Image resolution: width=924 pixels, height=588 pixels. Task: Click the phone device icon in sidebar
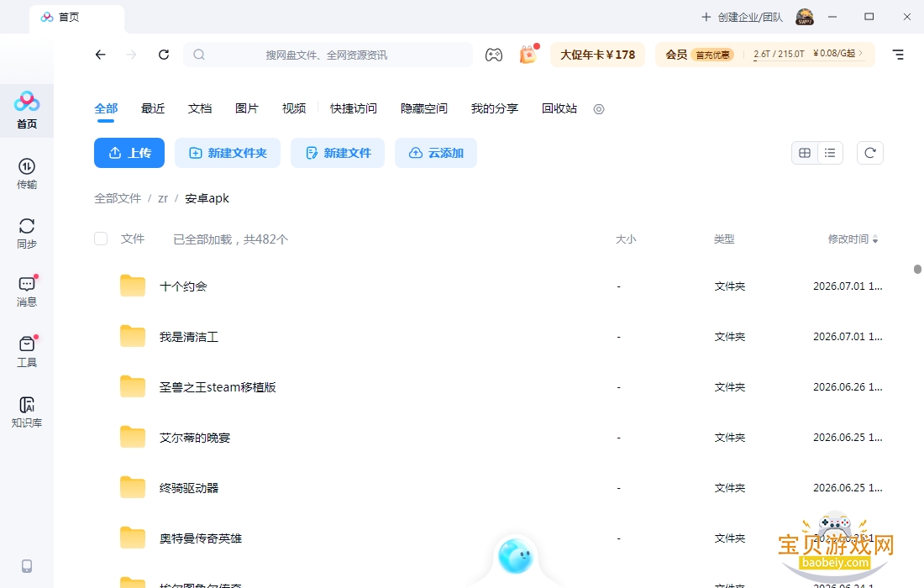[x=27, y=566]
